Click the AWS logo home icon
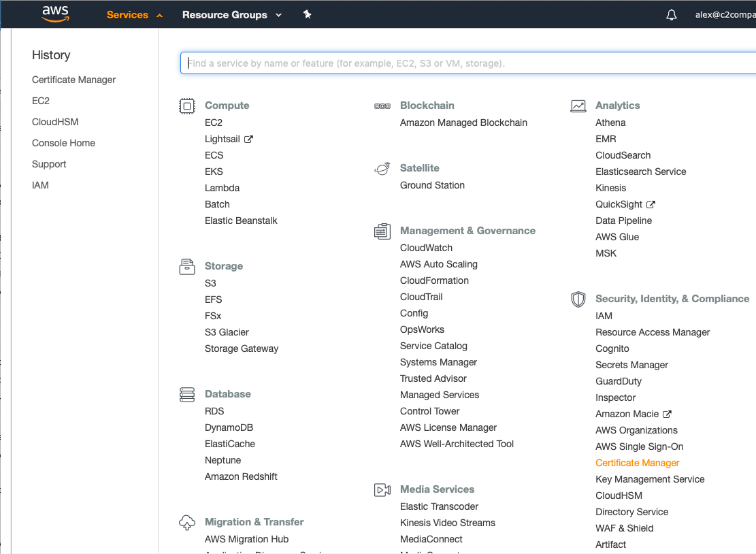The width and height of the screenshot is (756, 554). pos(56,14)
